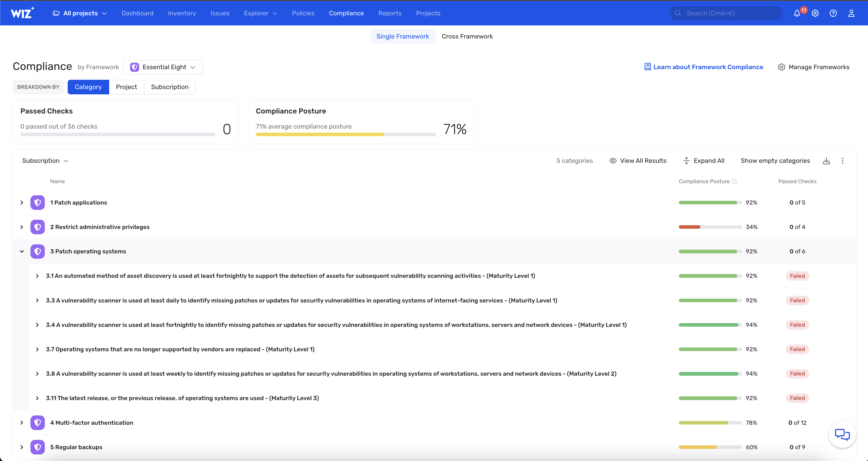
Task: Open the Inventory page
Action: click(182, 13)
